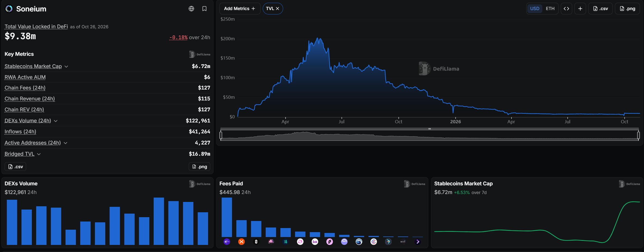Expand DEXs Volume (24h) breakdown
This screenshot has height=252, width=644.
pos(56,121)
